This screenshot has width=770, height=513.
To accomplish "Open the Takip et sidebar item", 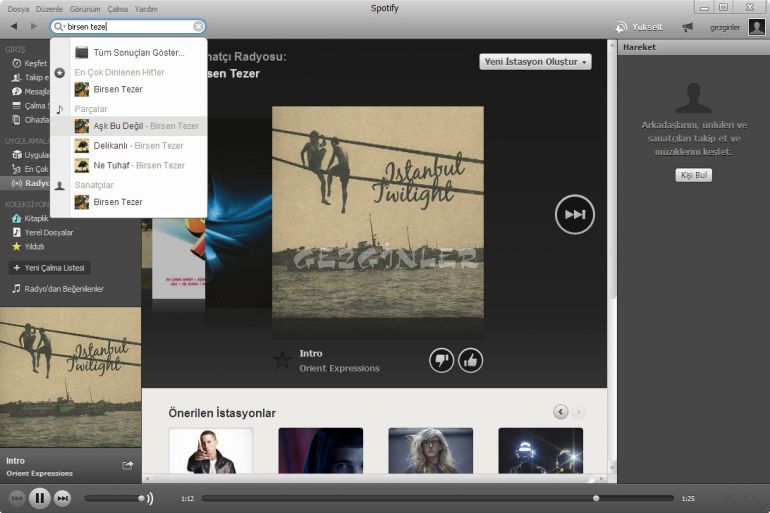I will click(x=30, y=78).
